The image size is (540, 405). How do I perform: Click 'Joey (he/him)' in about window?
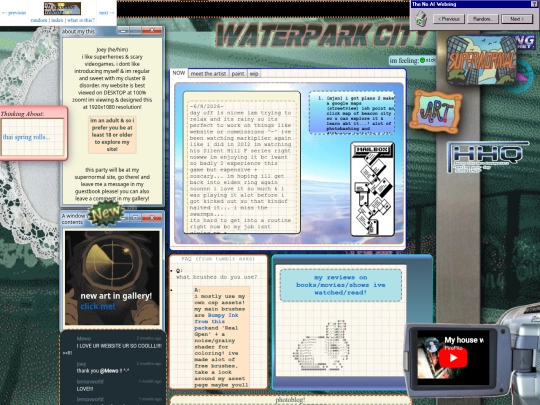coord(112,50)
